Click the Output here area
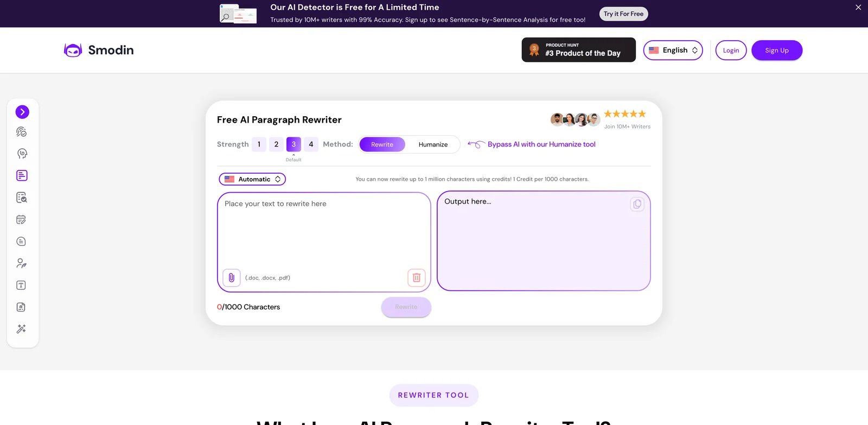 point(544,241)
